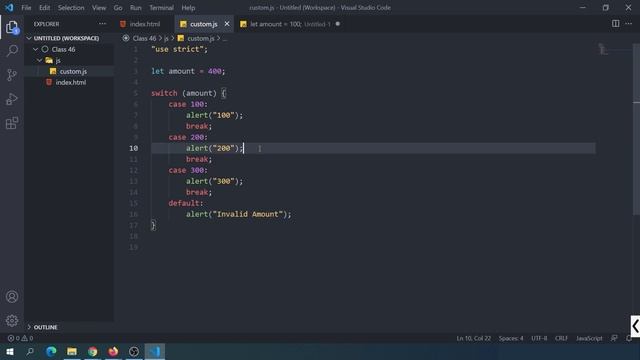Screen dimensions: 640x360
Task: Open the Extensions view
Action: (x=12, y=123)
